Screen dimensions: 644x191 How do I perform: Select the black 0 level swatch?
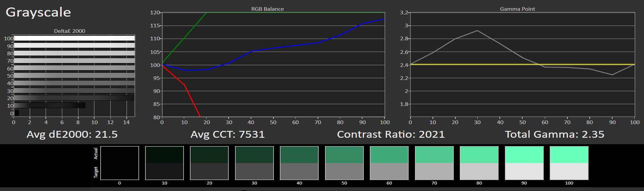pyautogui.click(x=120, y=163)
